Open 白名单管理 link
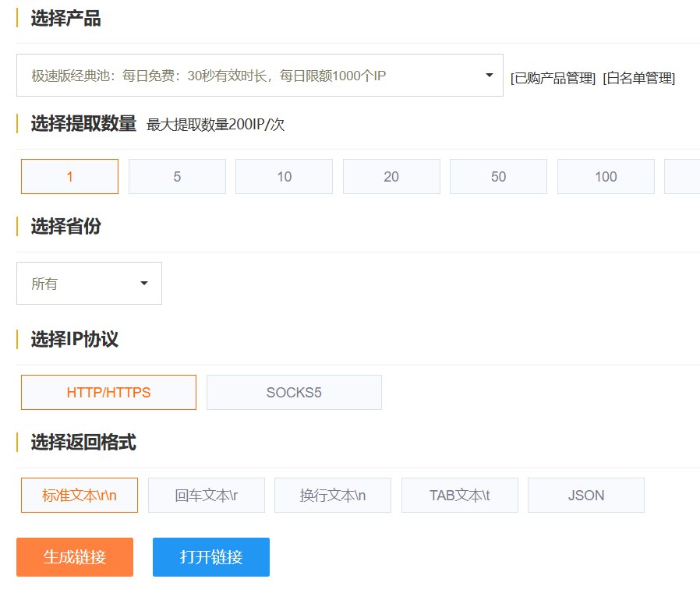The image size is (700, 593). tap(638, 78)
